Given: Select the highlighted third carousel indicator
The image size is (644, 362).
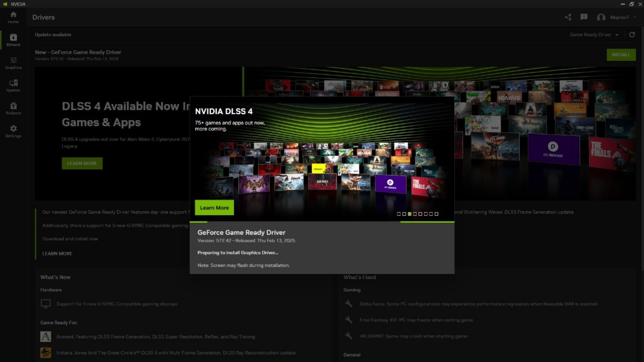Looking at the screenshot, I should click(410, 214).
